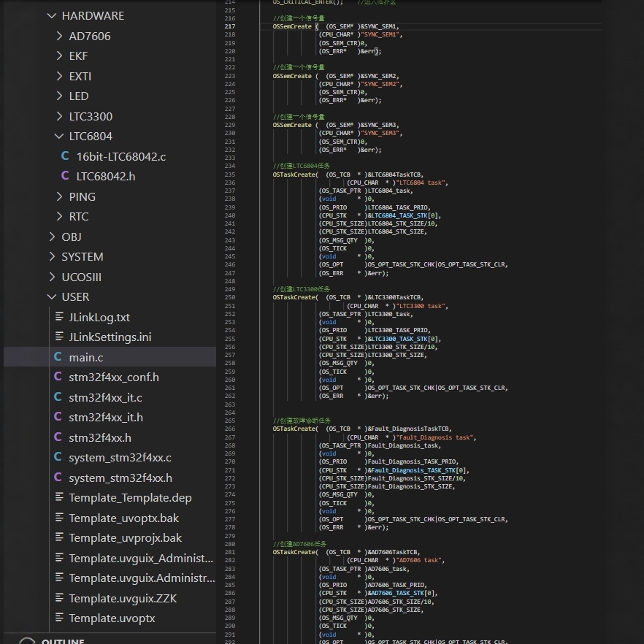Collapse the USER folder
Screen dimensions: 644x644
[51, 297]
